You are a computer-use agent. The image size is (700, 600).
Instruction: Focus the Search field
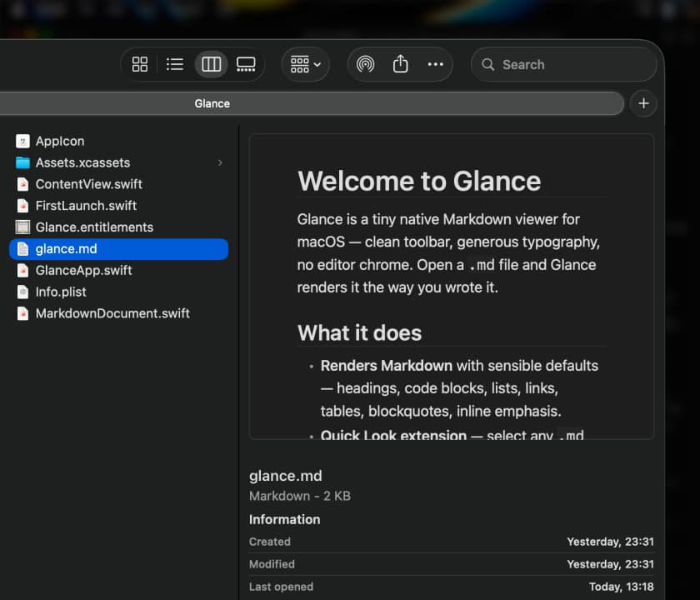564,64
